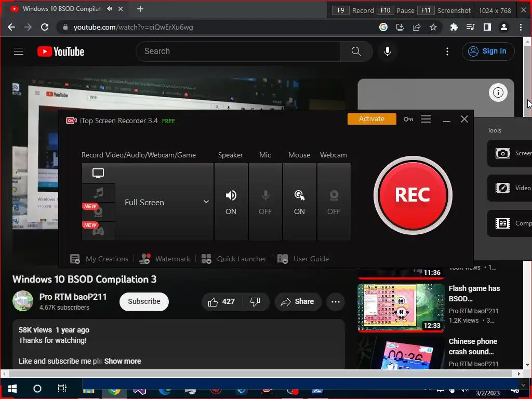532x399 pixels.
Task: Click the address bar URL
Action: tap(133, 27)
